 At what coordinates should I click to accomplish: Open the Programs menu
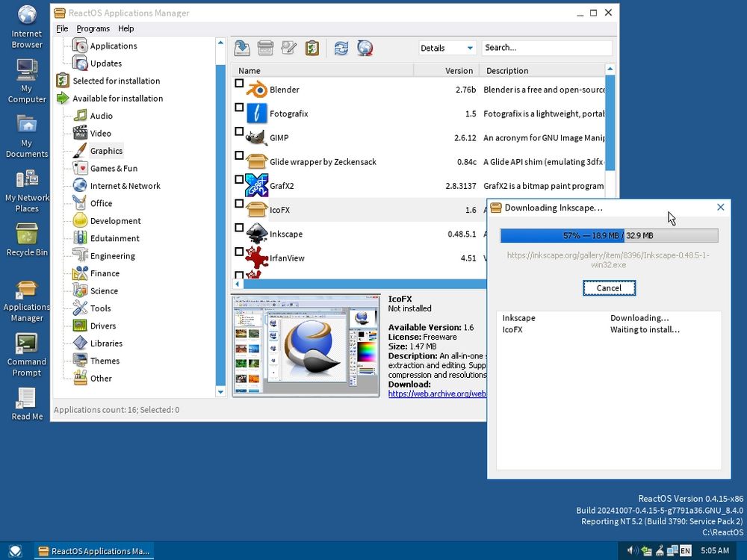coord(93,28)
